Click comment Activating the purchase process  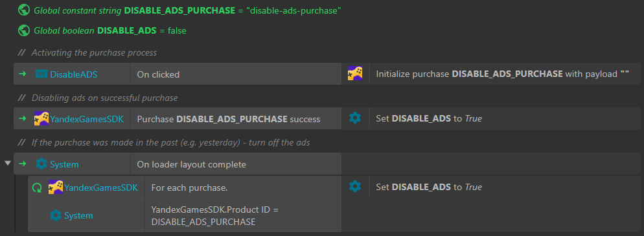click(94, 53)
